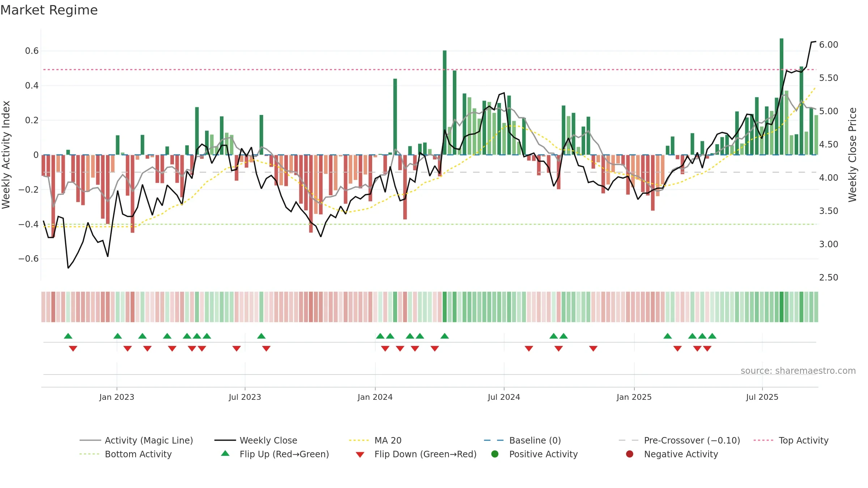Click the Weekly Close Price axis title
Image resolution: width=868 pixels, height=488 pixels.
852,155
